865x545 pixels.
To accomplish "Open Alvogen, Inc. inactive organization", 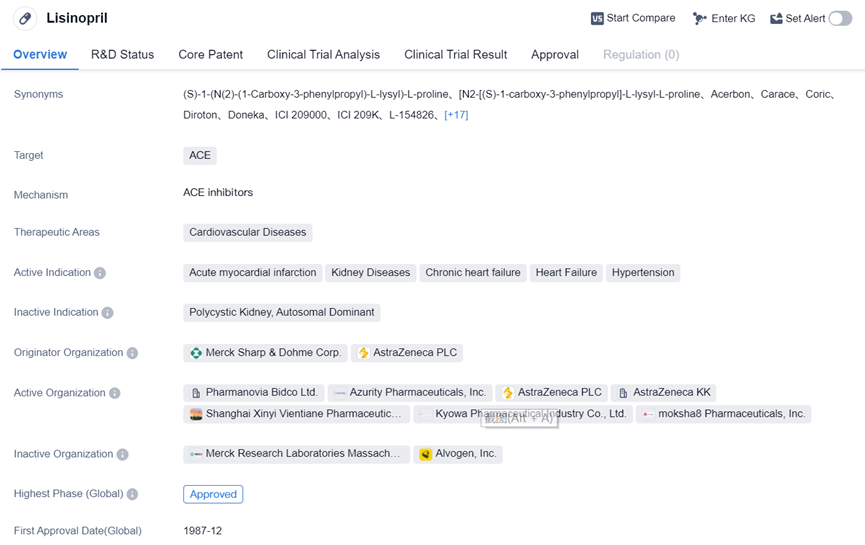I will [x=458, y=454].
